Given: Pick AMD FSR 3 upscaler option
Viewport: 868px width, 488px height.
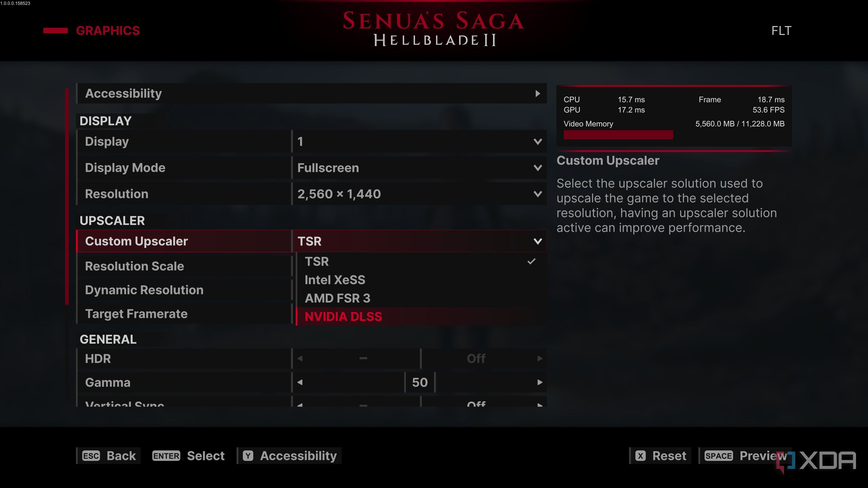Looking at the screenshot, I should 337,298.
